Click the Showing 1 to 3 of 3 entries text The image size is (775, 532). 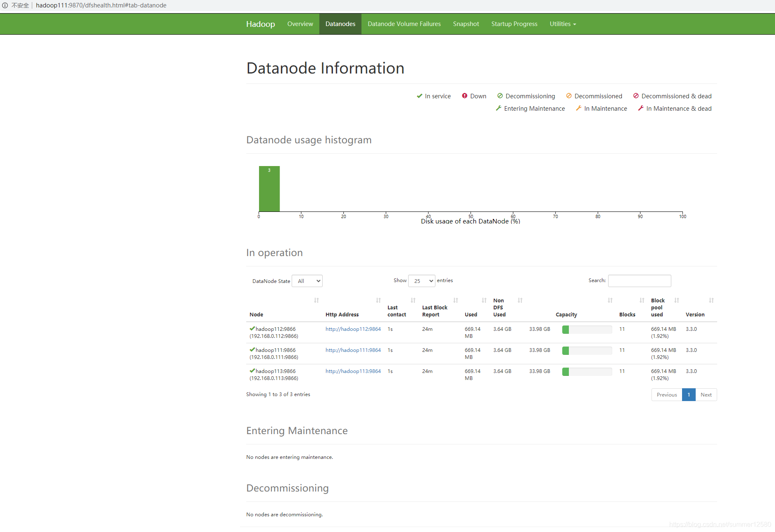(x=278, y=394)
